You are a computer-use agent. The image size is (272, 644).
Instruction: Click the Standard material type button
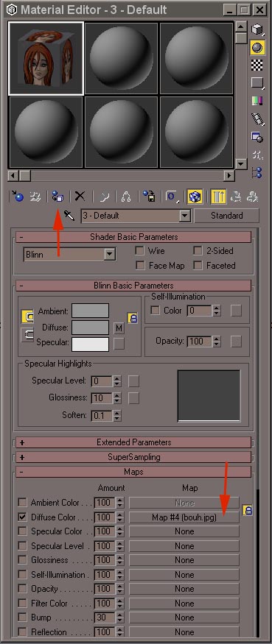click(227, 215)
